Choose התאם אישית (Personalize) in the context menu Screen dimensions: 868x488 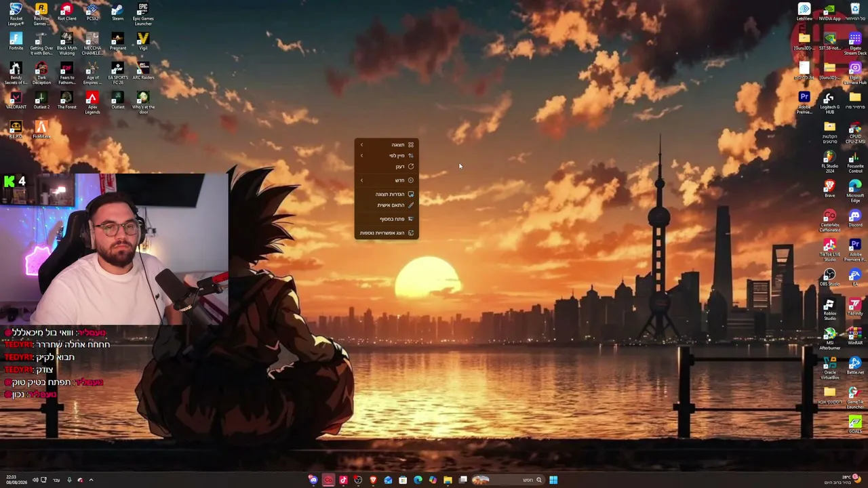tap(387, 205)
